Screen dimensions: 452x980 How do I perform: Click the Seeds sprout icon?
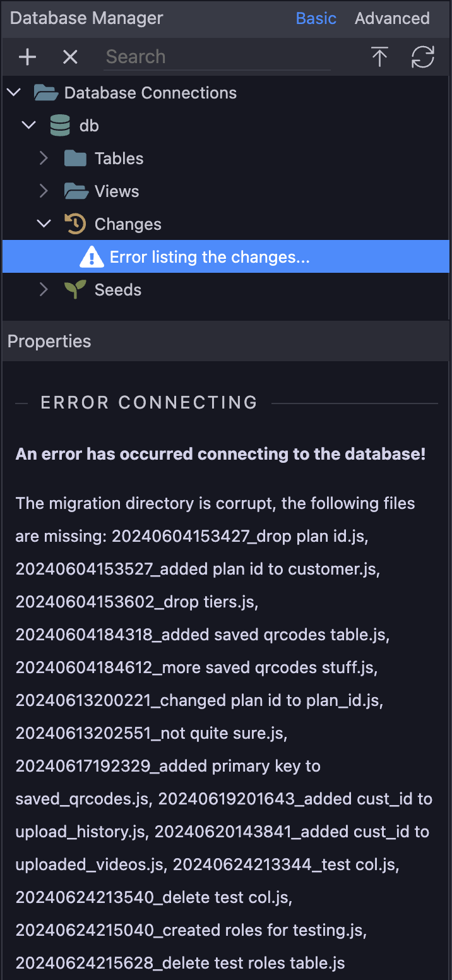(75, 289)
